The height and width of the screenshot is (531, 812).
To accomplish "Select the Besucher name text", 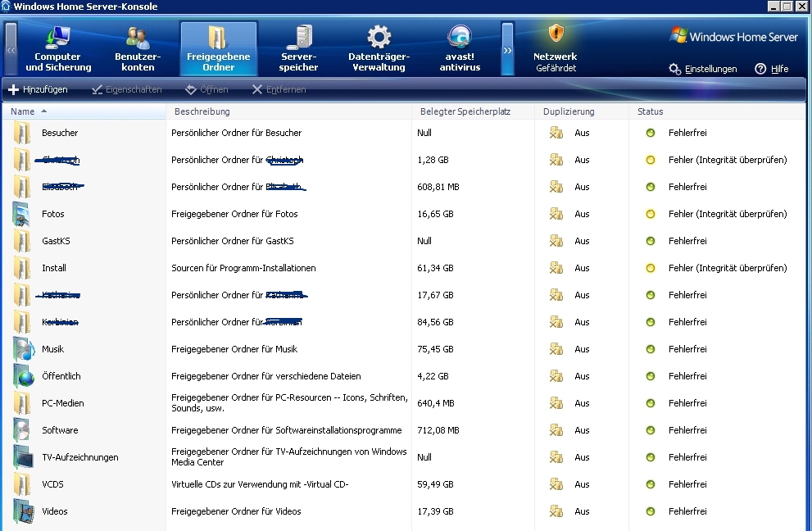I will click(x=60, y=133).
